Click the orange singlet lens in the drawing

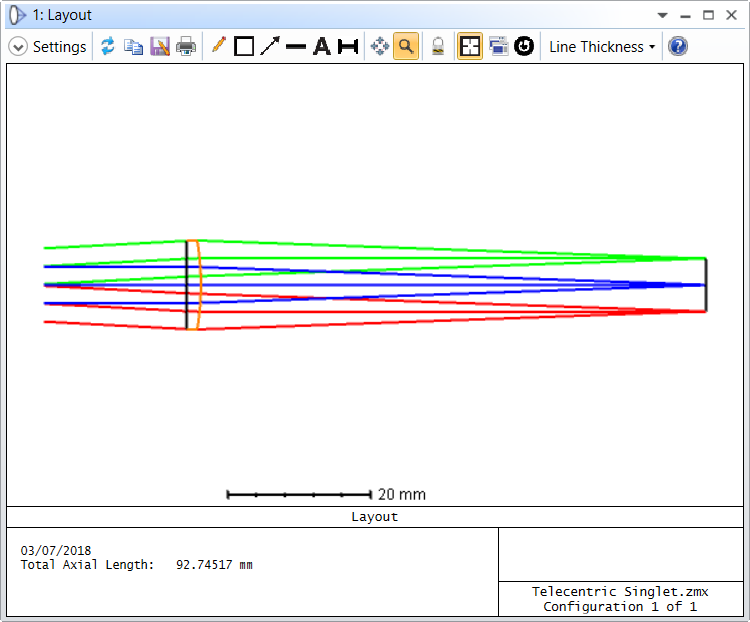[193, 285]
